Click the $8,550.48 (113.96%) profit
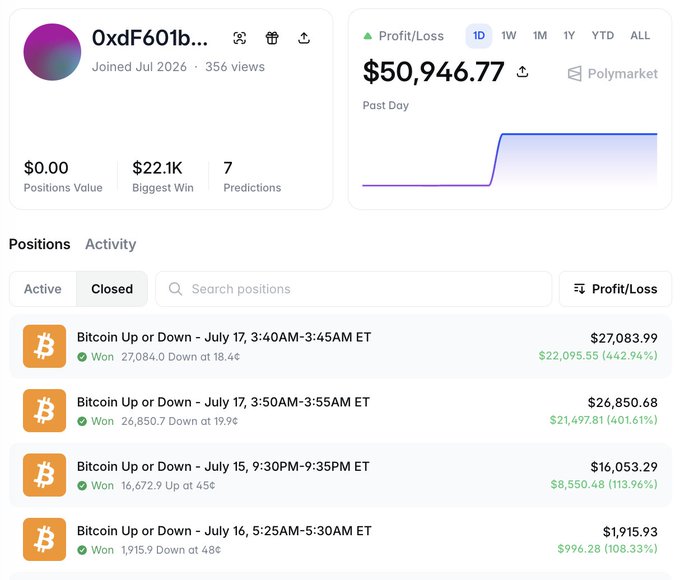Image resolution: width=680 pixels, height=580 pixels. [604, 484]
